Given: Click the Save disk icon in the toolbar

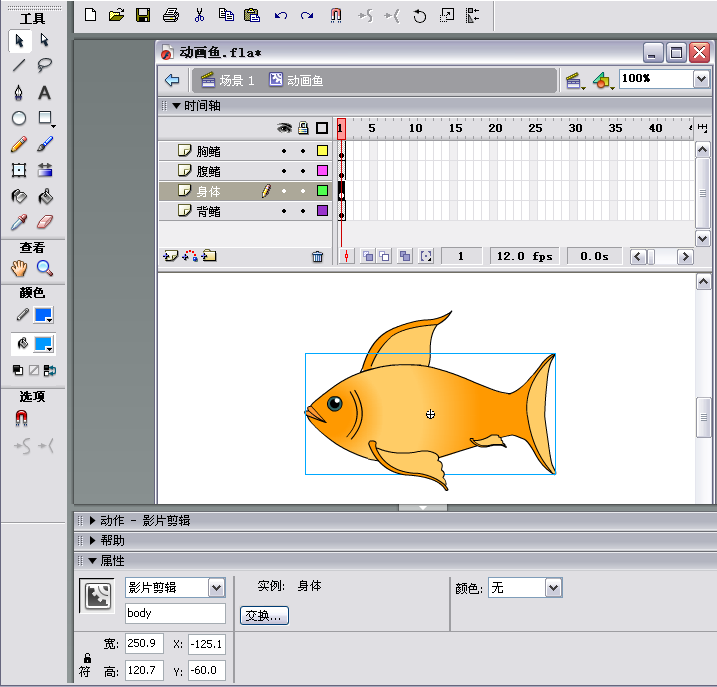Looking at the screenshot, I should 143,15.
